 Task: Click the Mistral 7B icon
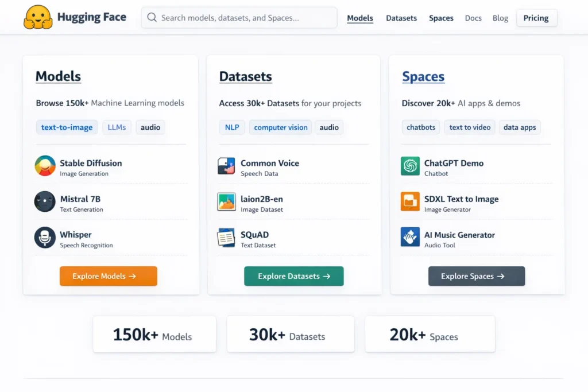[45, 201]
